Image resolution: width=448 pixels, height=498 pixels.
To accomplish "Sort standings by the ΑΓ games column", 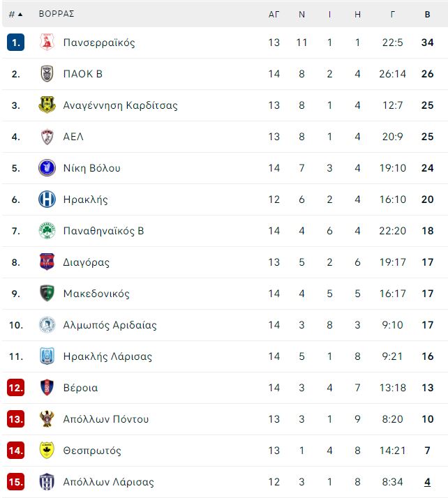I will click(274, 14).
